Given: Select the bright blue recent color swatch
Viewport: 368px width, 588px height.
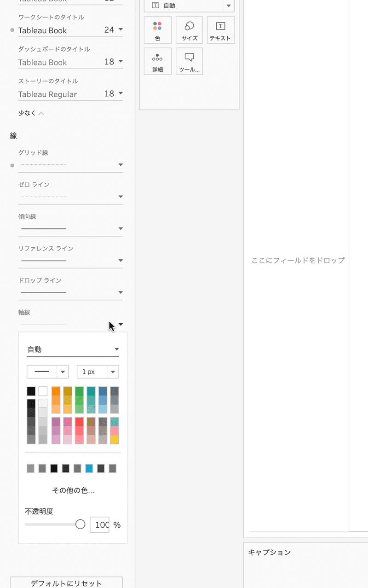Looking at the screenshot, I should [89, 468].
